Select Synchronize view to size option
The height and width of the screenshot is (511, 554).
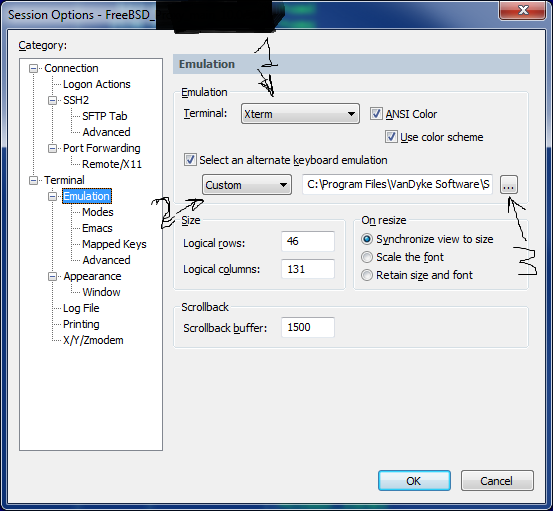coord(367,239)
